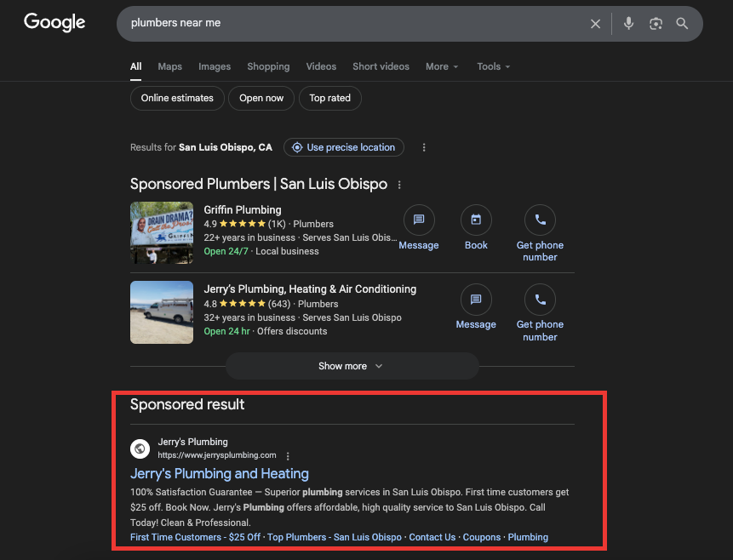Click Open 24 hr status text
Screen dimensions: 733x560
click(x=226, y=331)
